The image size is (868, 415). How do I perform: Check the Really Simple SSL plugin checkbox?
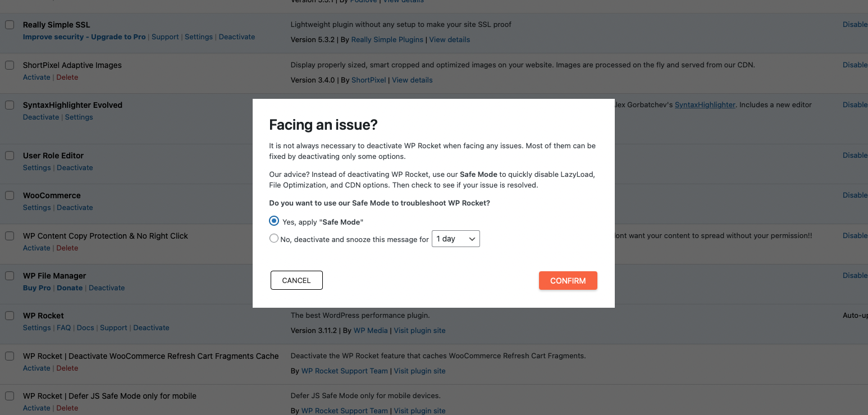(9, 25)
